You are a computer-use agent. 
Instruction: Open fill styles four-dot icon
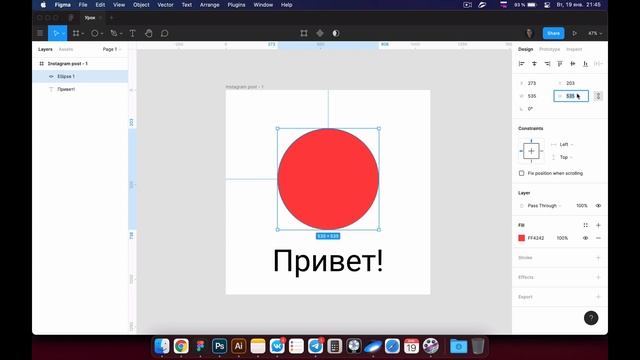586,225
